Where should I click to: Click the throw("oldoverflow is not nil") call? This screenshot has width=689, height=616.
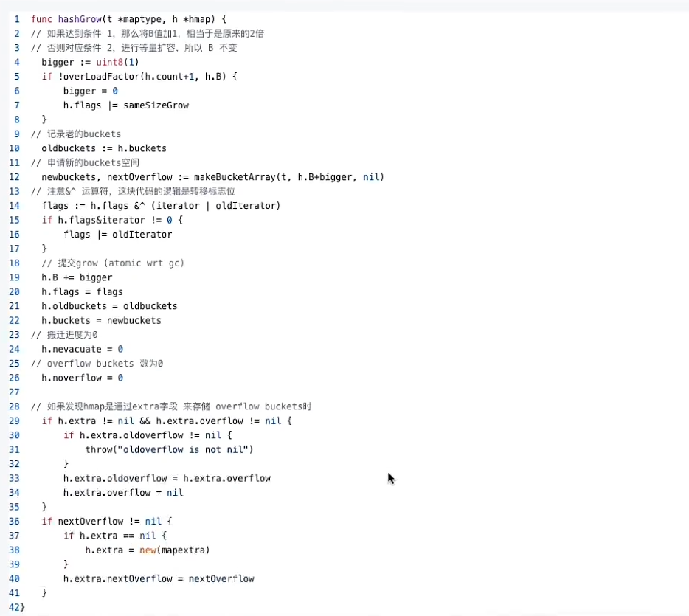click(169, 450)
